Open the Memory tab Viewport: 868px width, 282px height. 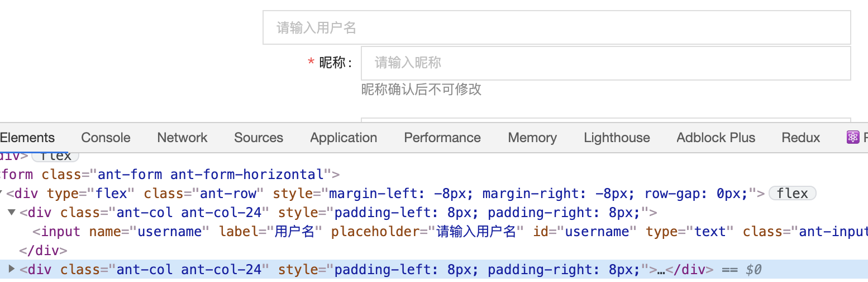[x=532, y=138]
